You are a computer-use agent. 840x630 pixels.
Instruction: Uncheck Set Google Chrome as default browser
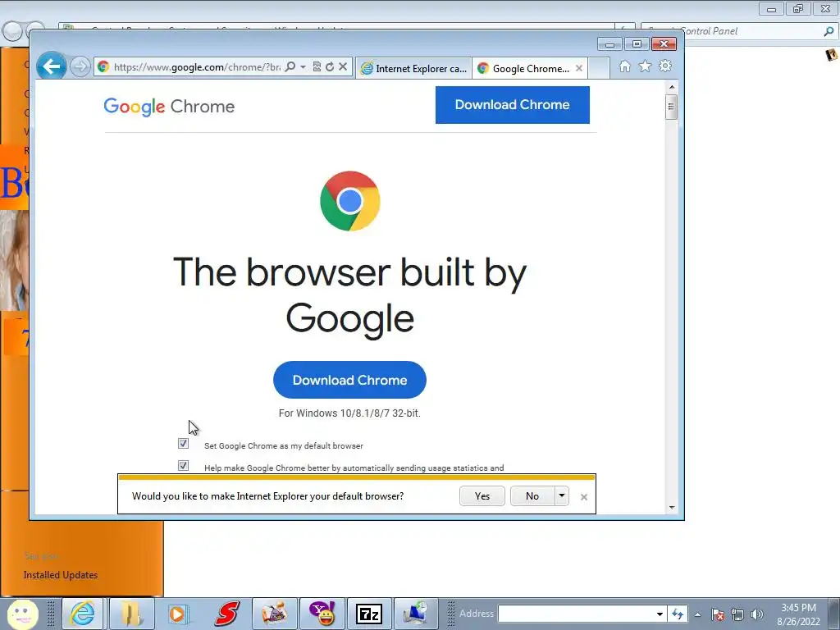(x=183, y=444)
